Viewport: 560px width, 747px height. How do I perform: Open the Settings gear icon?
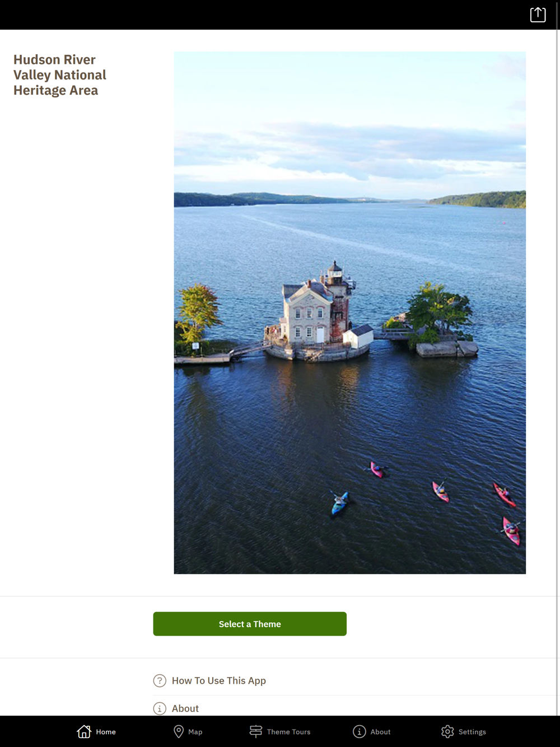(447, 731)
